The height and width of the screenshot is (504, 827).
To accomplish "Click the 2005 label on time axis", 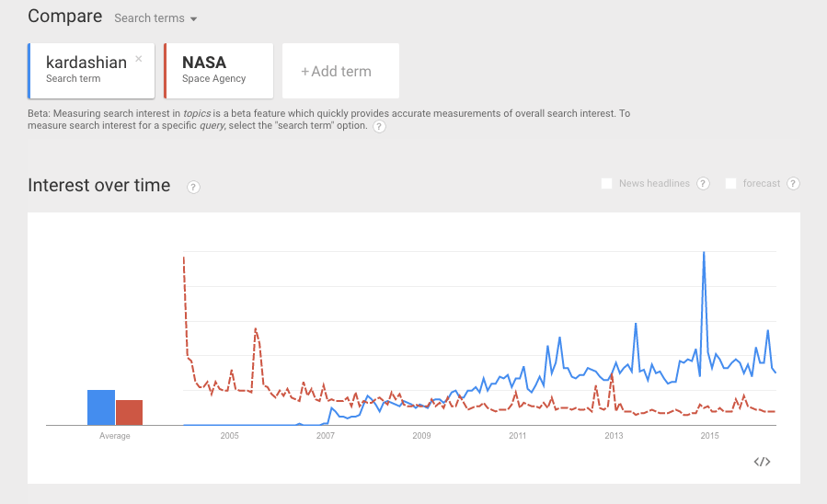I will pos(229,436).
